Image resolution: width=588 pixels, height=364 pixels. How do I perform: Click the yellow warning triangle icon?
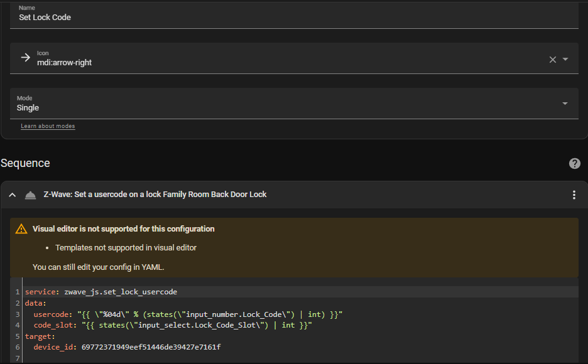[22, 229]
